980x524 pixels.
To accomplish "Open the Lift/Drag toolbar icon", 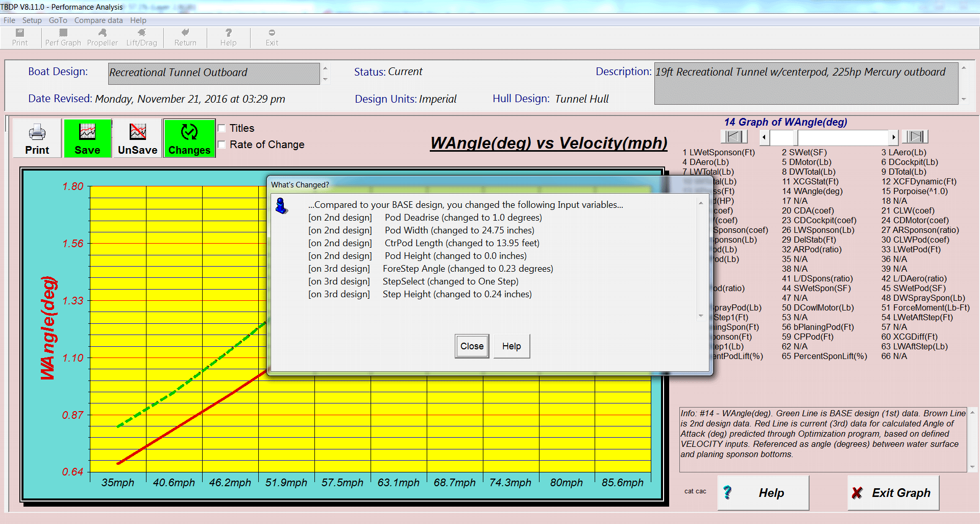I will click(x=141, y=38).
